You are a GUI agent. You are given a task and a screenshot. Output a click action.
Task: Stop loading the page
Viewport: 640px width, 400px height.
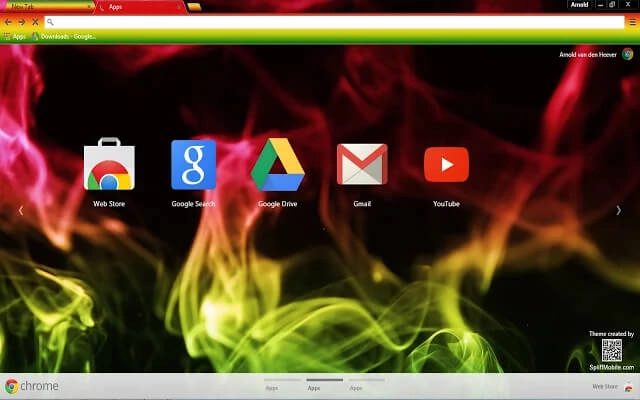click(35, 22)
